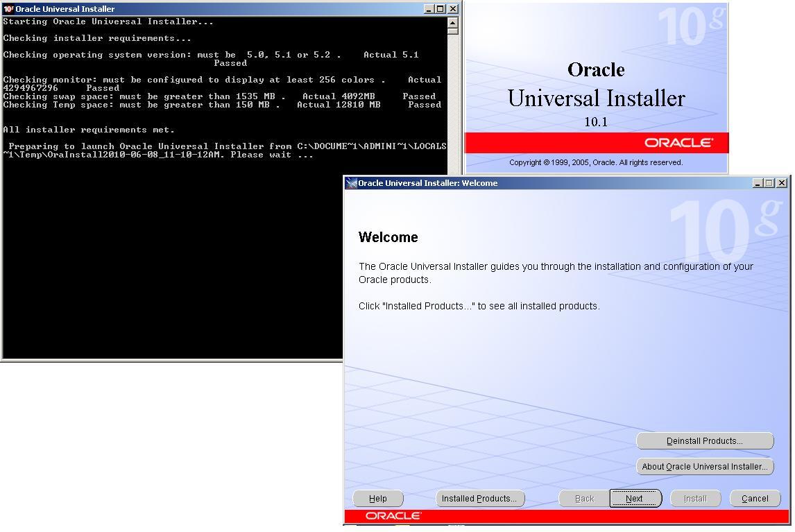
Task: Cancel the Oracle installer
Action: pyautogui.click(x=755, y=499)
